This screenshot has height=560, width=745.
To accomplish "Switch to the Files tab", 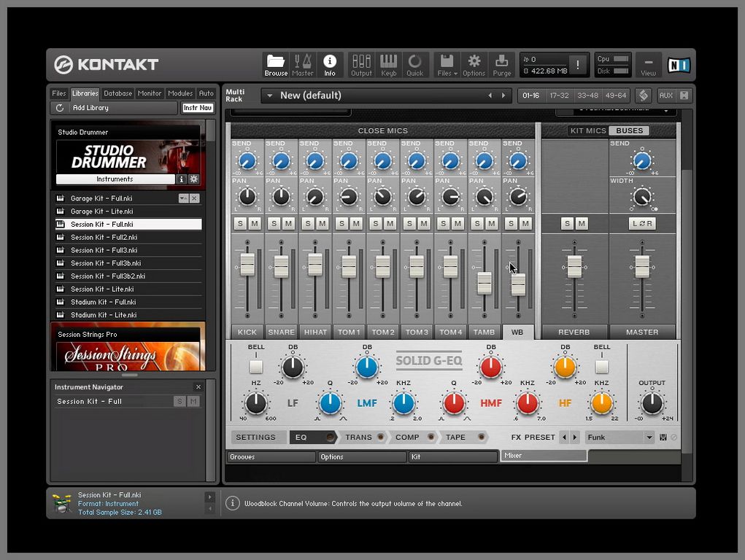I will click(x=59, y=93).
